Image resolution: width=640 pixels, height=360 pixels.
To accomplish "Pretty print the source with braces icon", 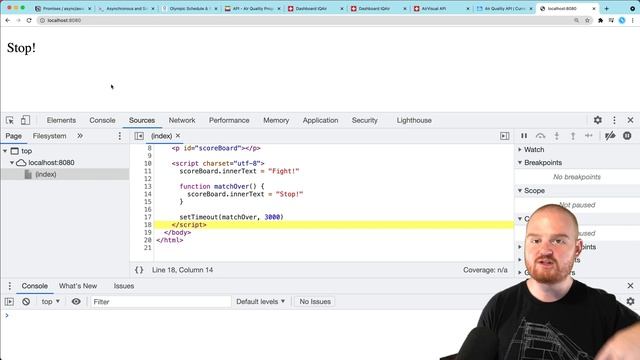I will coord(139,270).
